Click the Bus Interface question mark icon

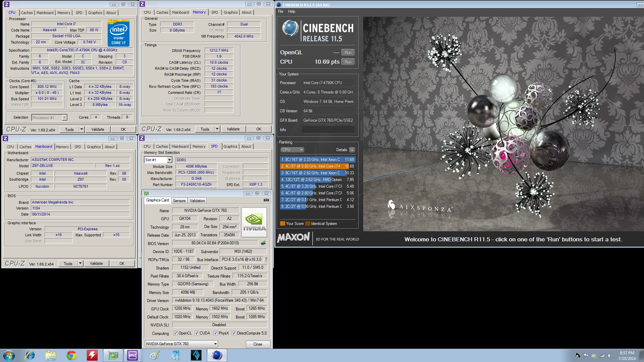point(266,259)
